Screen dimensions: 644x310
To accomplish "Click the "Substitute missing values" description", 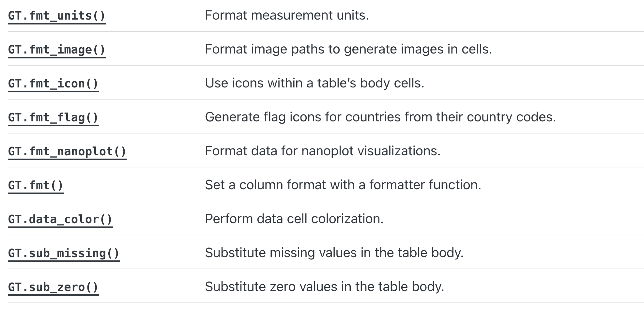I will tap(334, 253).
